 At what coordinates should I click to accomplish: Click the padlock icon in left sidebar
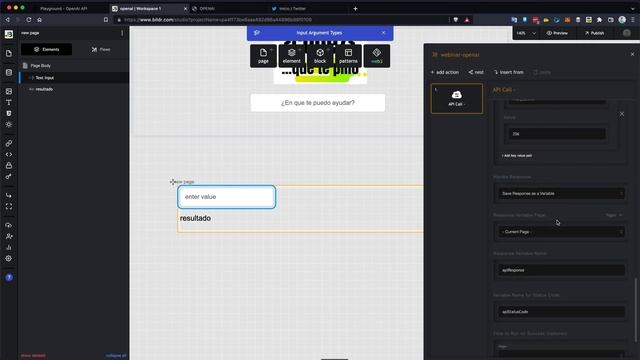(x=9, y=165)
